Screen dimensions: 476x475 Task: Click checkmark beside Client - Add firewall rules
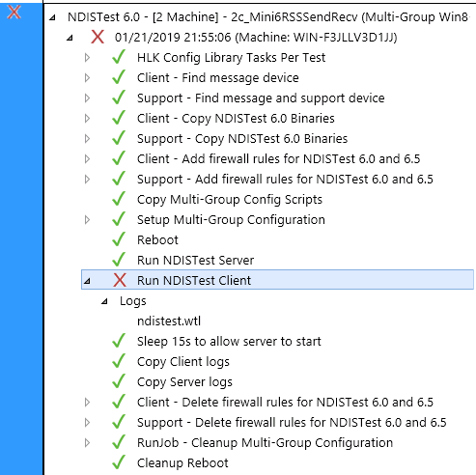[119, 158]
